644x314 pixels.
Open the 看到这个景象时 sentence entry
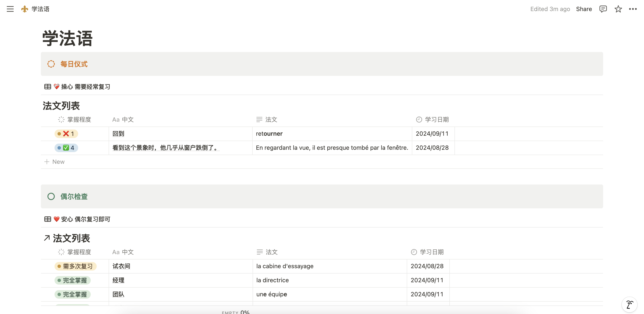166,148
